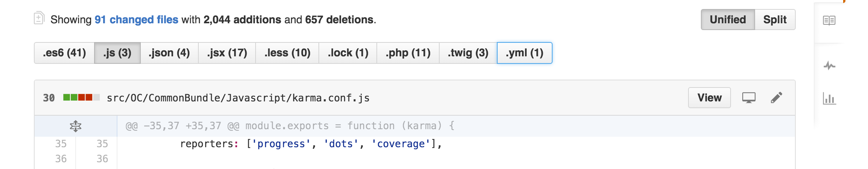
Task: Show only .lock (1) files
Action: pyautogui.click(x=348, y=53)
